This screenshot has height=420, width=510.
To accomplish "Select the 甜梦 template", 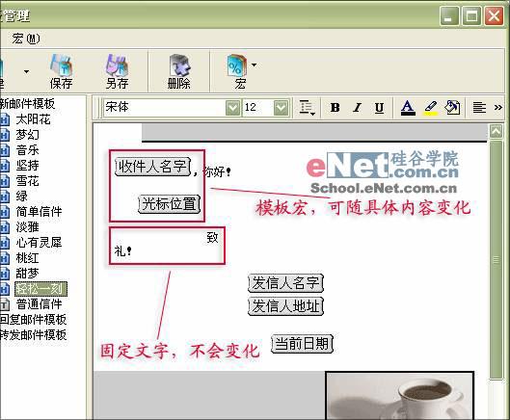I will [x=27, y=274].
